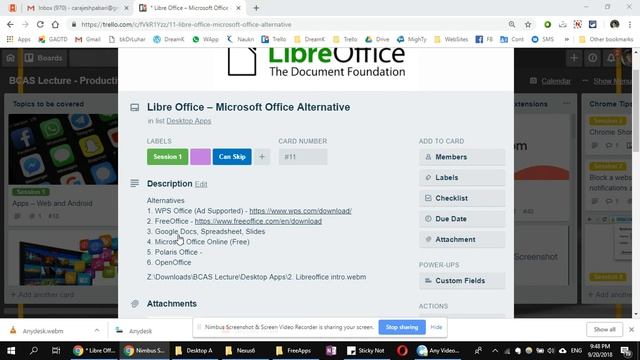
Task: Open Trello notifications bell
Action: click(611, 58)
